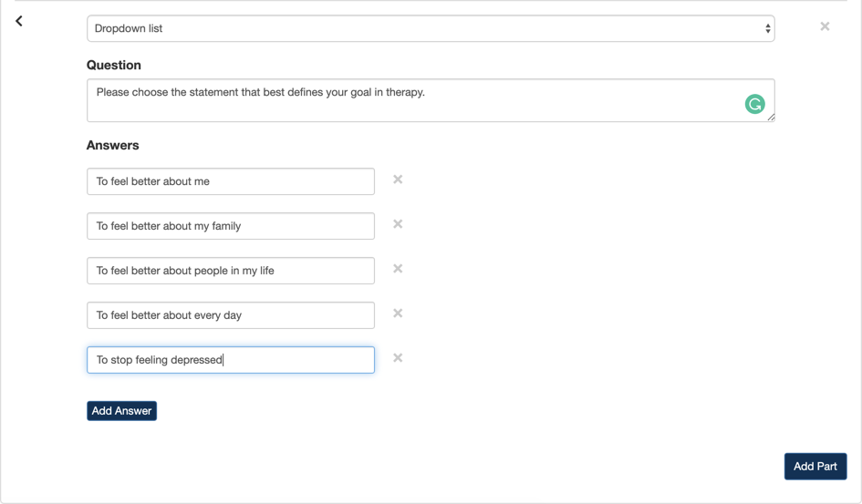The width and height of the screenshot is (862, 504).
Task: Click the back chevron arrow
Action: click(x=19, y=21)
